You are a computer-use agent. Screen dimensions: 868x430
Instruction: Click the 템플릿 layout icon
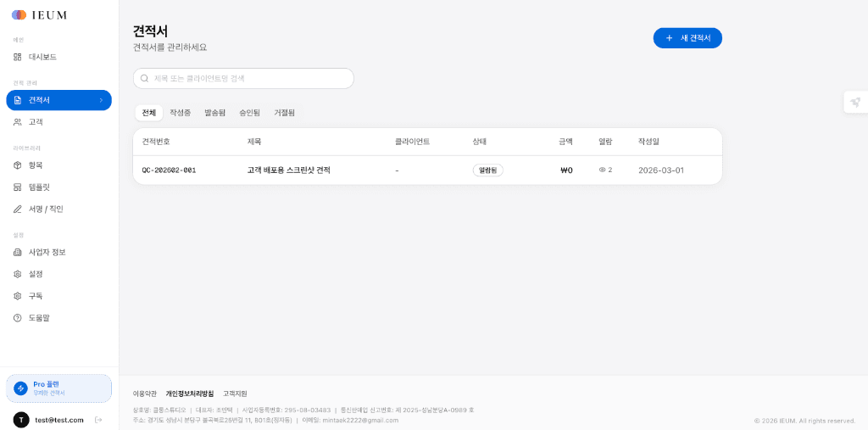point(18,187)
